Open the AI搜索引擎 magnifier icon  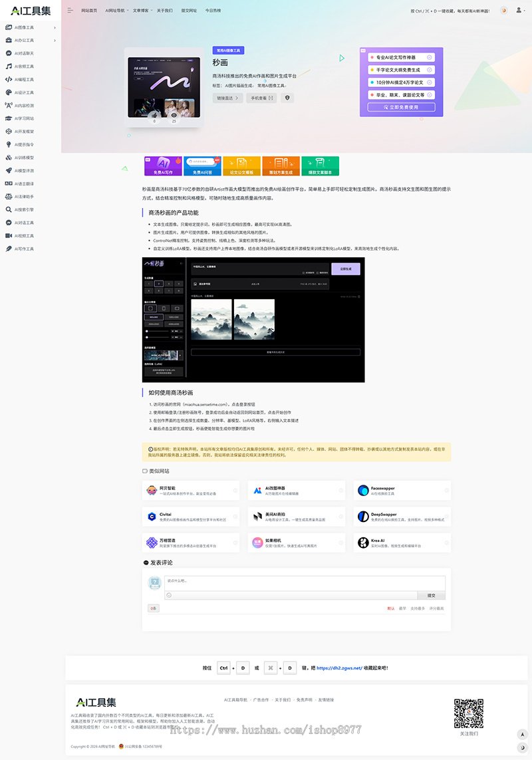[8, 210]
